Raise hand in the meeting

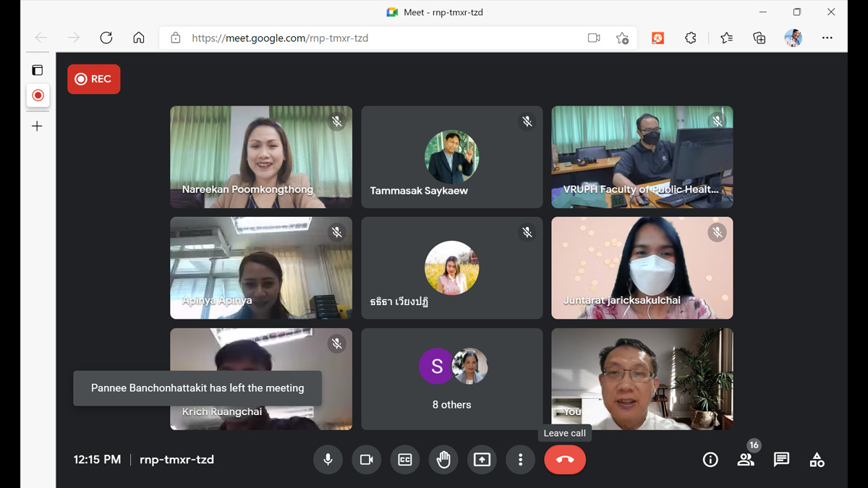(443, 460)
